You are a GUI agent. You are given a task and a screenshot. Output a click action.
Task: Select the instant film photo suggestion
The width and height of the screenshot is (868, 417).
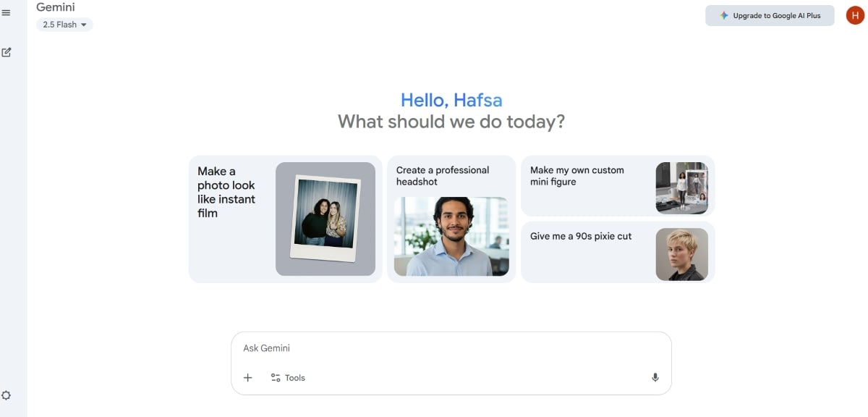point(226,193)
